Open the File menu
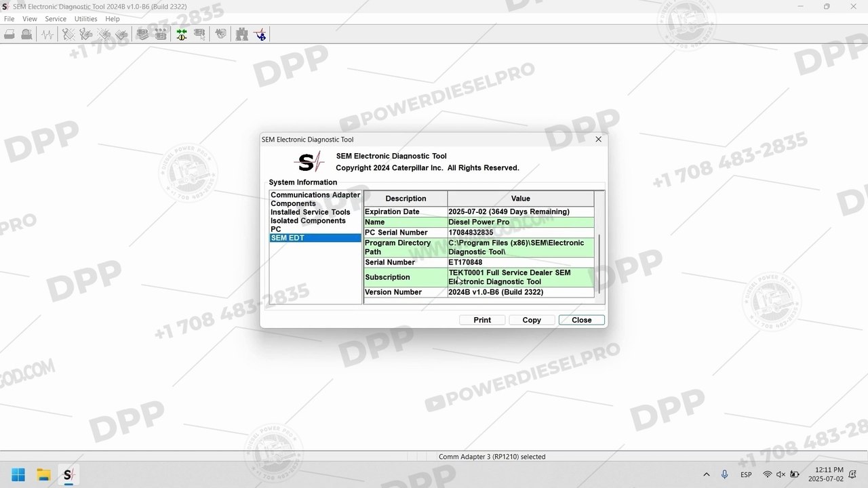The height and width of the screenshot is (488, 868). point(9,19)
